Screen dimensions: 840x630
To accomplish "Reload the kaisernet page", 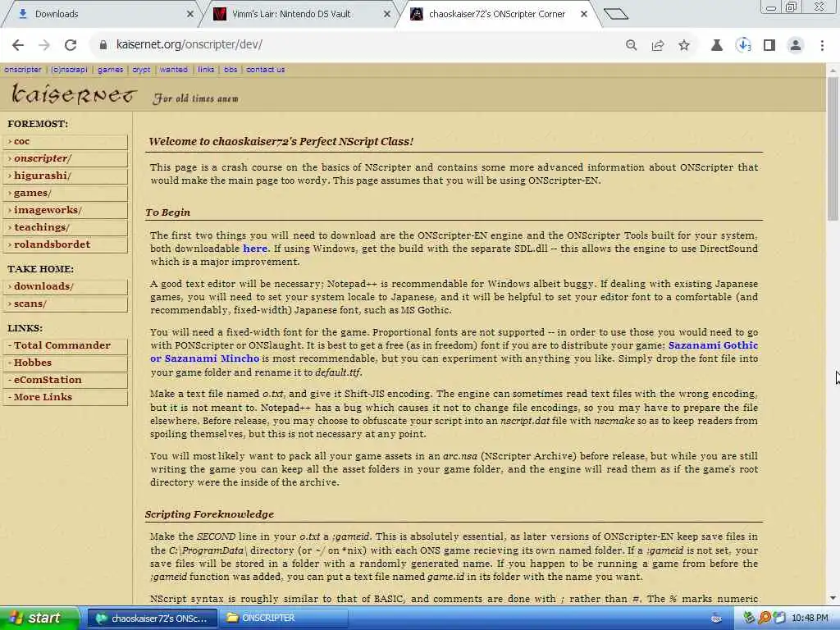I will 71,45.
